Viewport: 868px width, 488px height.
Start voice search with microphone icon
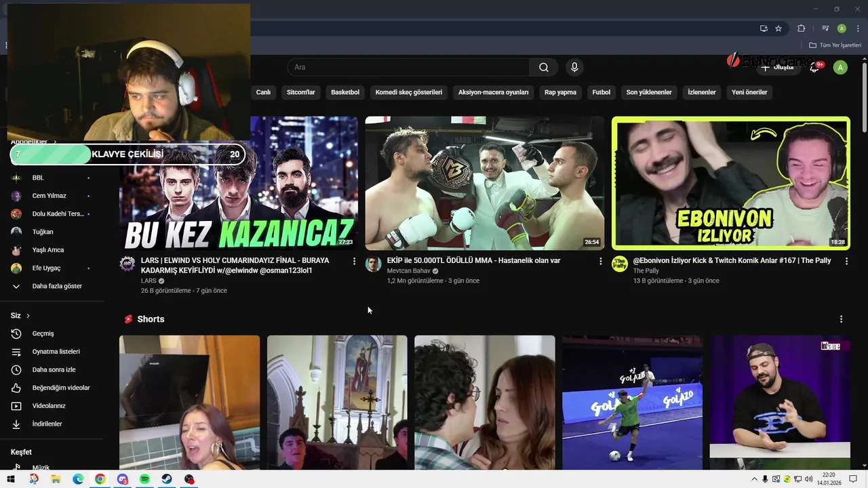point(574,67)
